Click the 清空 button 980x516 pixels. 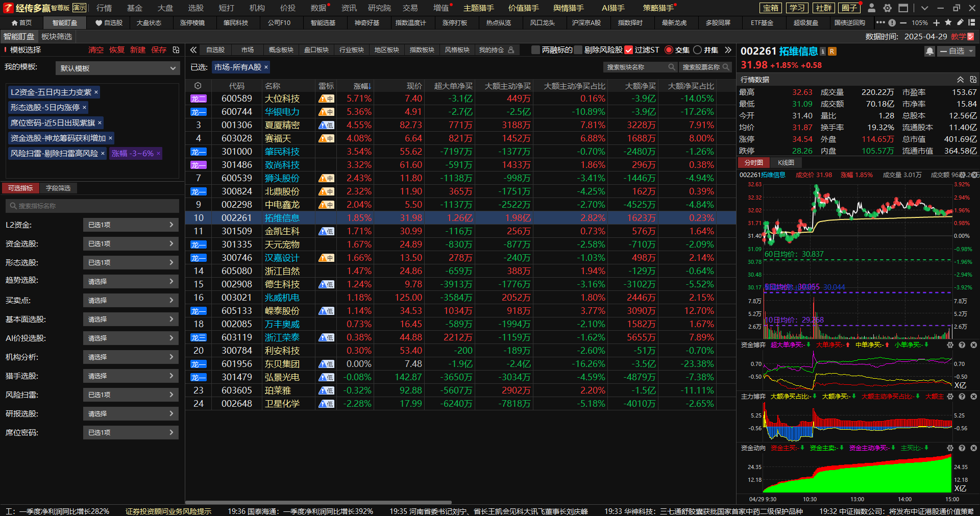pyautogui.click(x=96, y=50)
